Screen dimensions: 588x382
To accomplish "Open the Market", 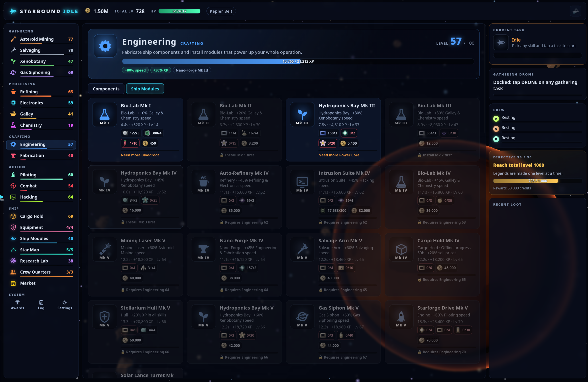I will point(41,283).
